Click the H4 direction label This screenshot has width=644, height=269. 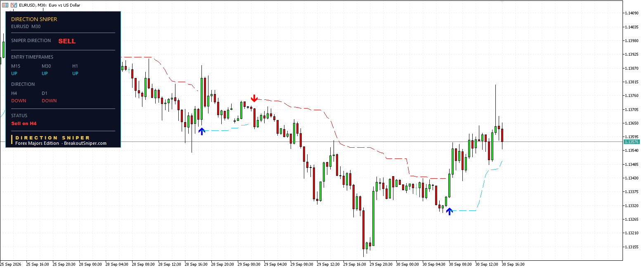(14, 93)
